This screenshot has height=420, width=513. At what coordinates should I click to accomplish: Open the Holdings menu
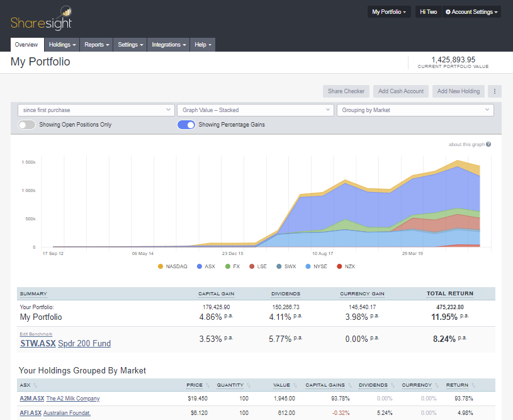click(63, 45)
